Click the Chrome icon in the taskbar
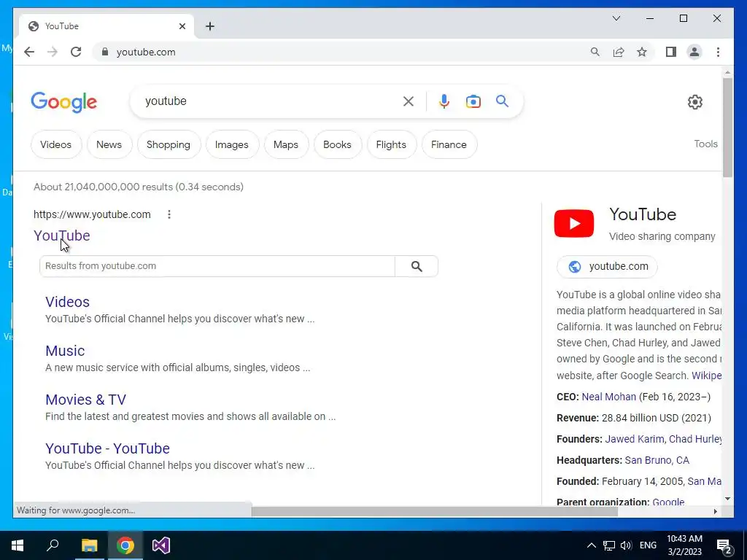Image resolution: width=747 pixels, height=560 pixels. [125, 545]
